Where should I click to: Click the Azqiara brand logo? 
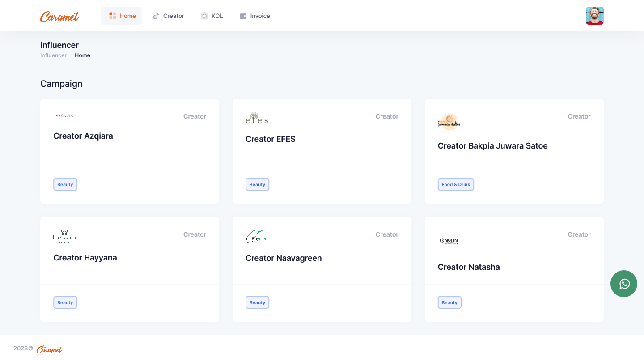[x=64, y=116]
